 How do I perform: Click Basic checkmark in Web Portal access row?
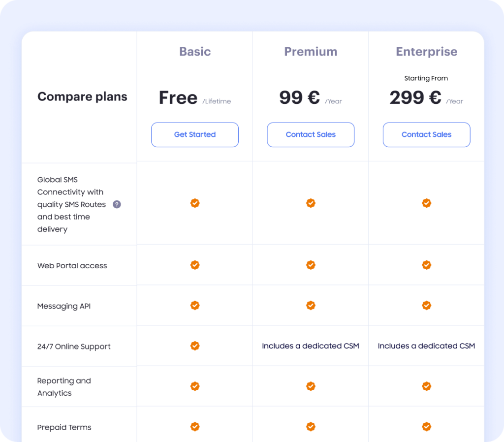point(195,265)
